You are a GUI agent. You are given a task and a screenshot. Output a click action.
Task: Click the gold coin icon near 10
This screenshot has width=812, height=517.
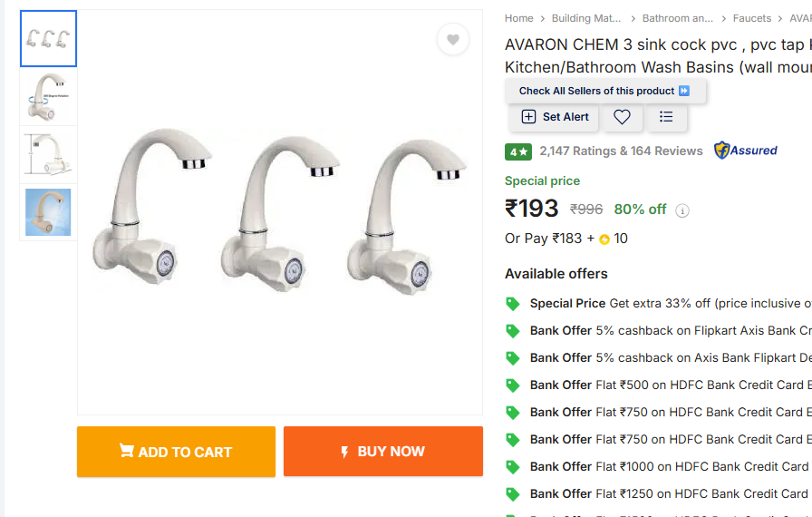coord(604,239)
